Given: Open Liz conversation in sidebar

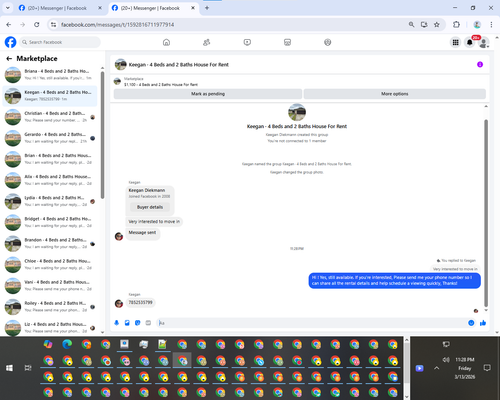Looking at the screenshot, I should pyautogui.click(x=50, y=327).
